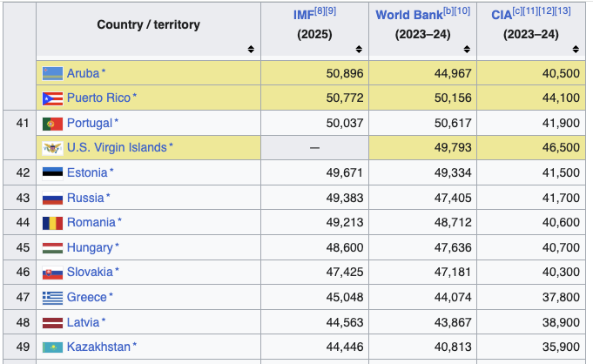This screenshot has width=593, height=364.
Task: Click the Puerto Rico flag icon
Action: click(x=52, y=98)
